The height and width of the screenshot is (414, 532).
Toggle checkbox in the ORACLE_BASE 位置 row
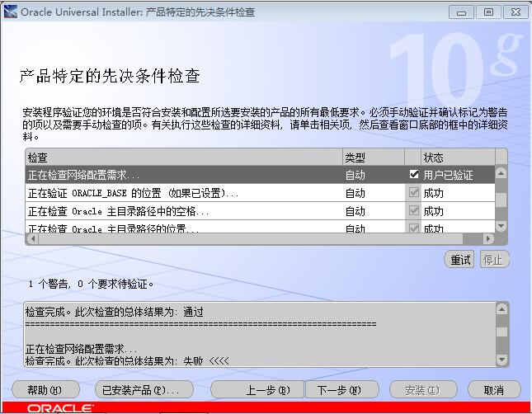pyautogui.click(x=413, y=193)
